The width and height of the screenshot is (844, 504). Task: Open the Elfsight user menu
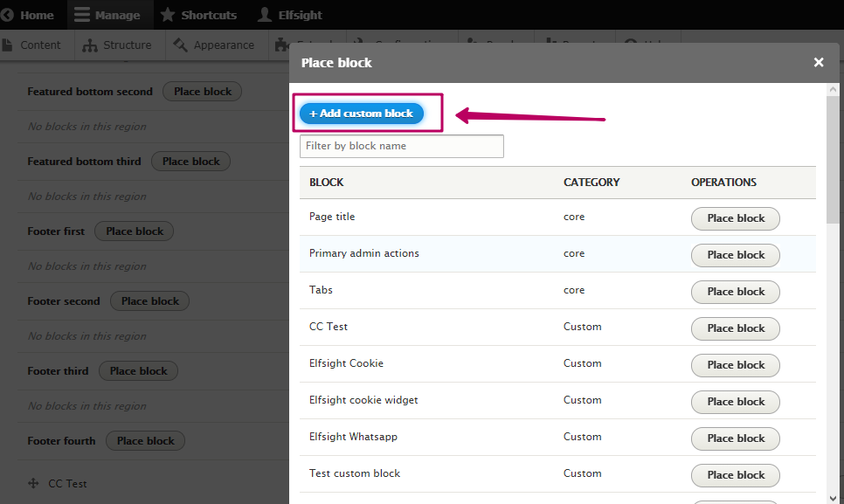tap(290, 15)
